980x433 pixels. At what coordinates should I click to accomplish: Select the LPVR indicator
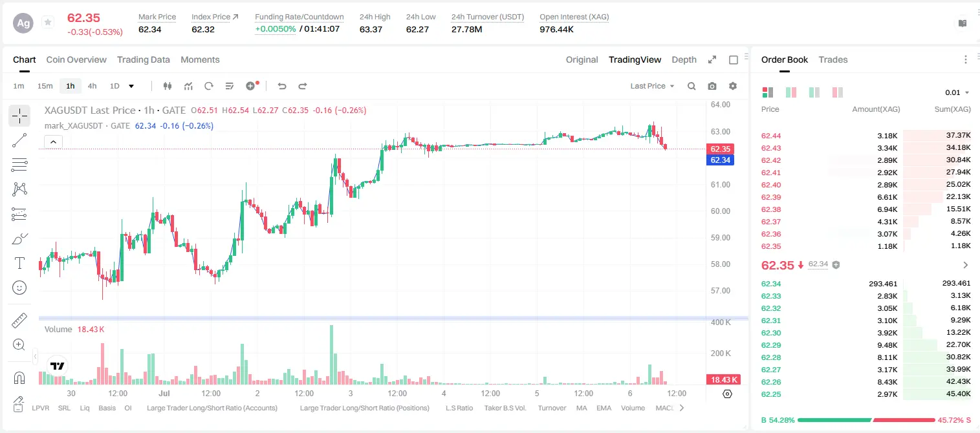[x=41, y=408]
